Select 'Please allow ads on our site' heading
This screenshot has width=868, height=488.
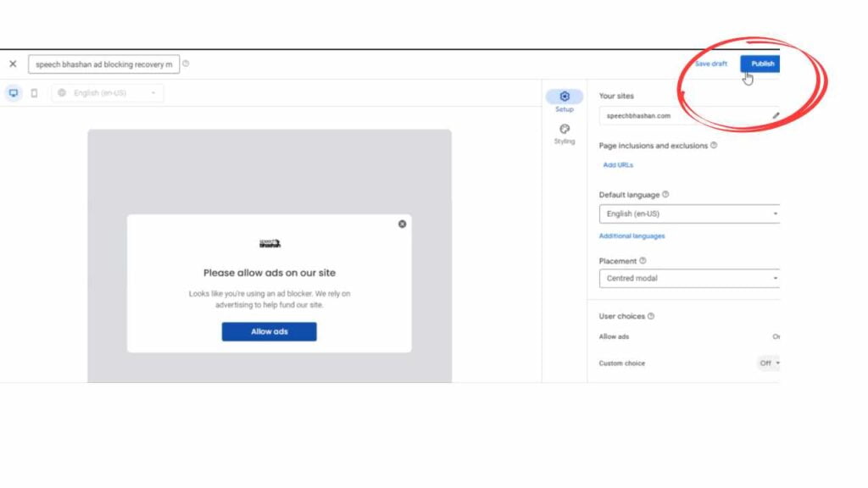click(269, 273)
